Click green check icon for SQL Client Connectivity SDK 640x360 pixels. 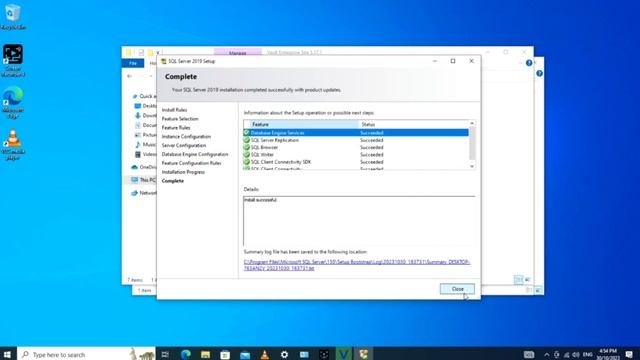click(247, 162)
